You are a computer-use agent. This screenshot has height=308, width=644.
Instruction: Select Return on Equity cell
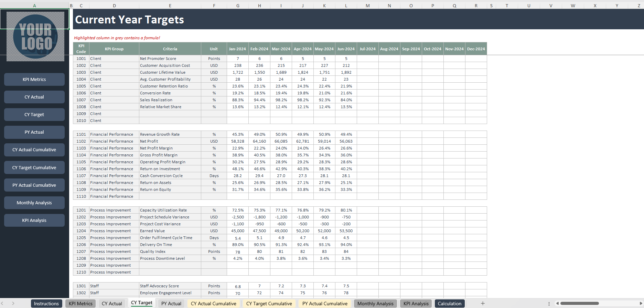[x=170, y=189]
